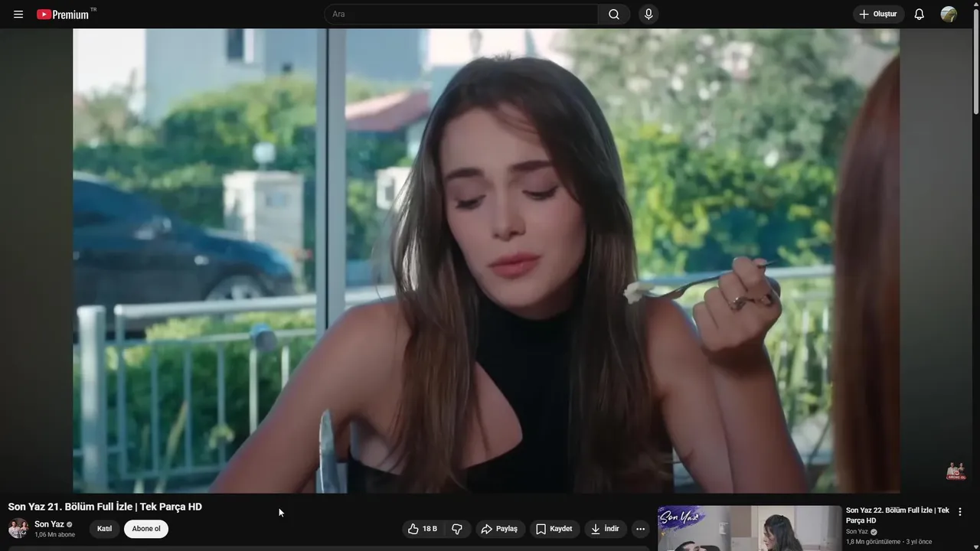Save the video with Kaydet
The width and height of the screenshot is (980, 551).
[554, 529]
